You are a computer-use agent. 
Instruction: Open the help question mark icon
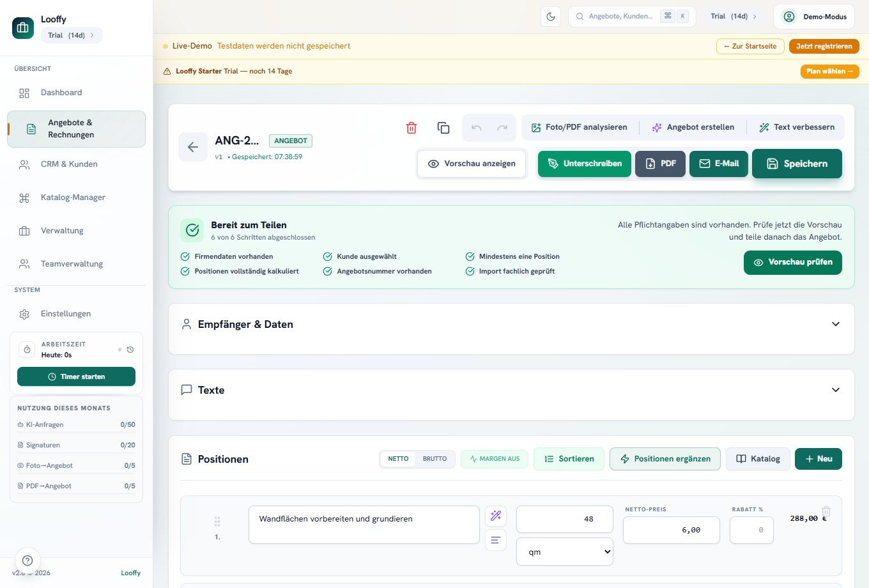(x=27, y=561)
